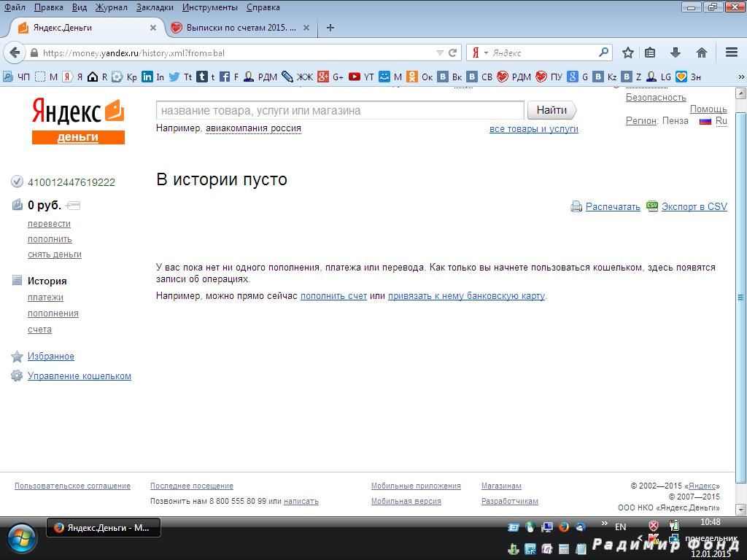Viewport: 747px width, 560px height.
Task: Open the Зн bookmark
Action: pos(689,77)
